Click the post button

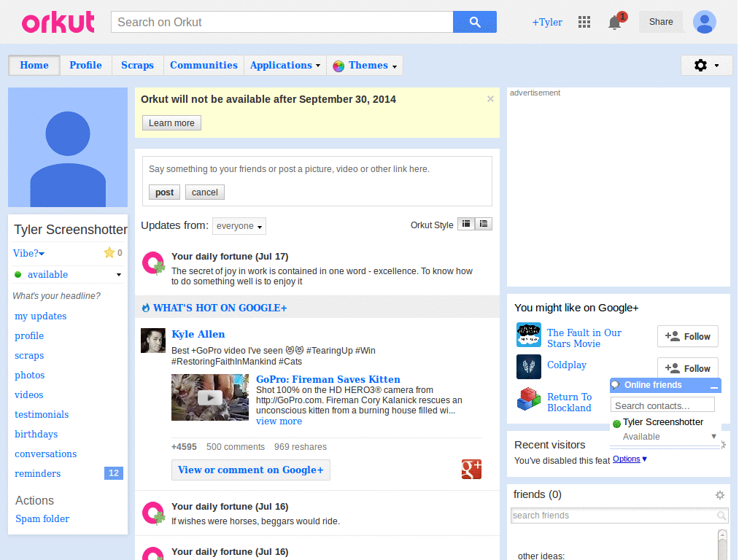(x=164, y=192)
